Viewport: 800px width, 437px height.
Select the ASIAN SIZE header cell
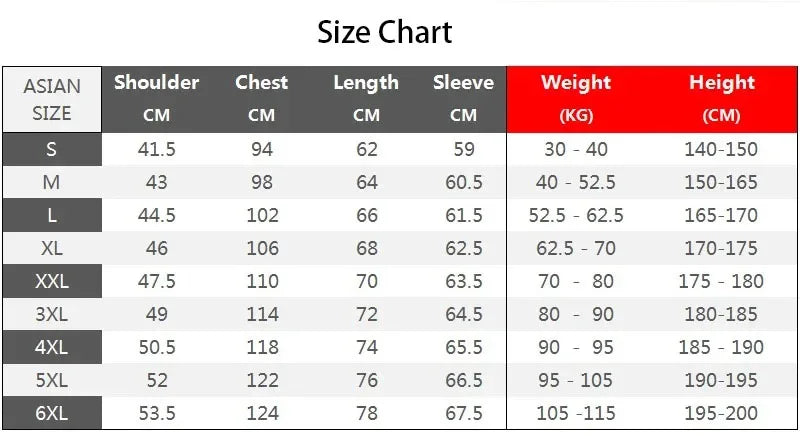[52, 99]
